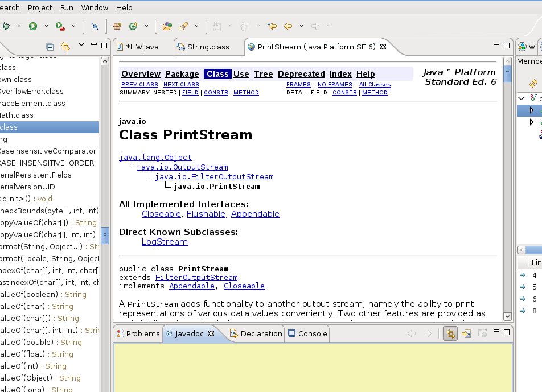Click the Run External Tools icon
Screen dimensions: 542x392
(60, 26)
